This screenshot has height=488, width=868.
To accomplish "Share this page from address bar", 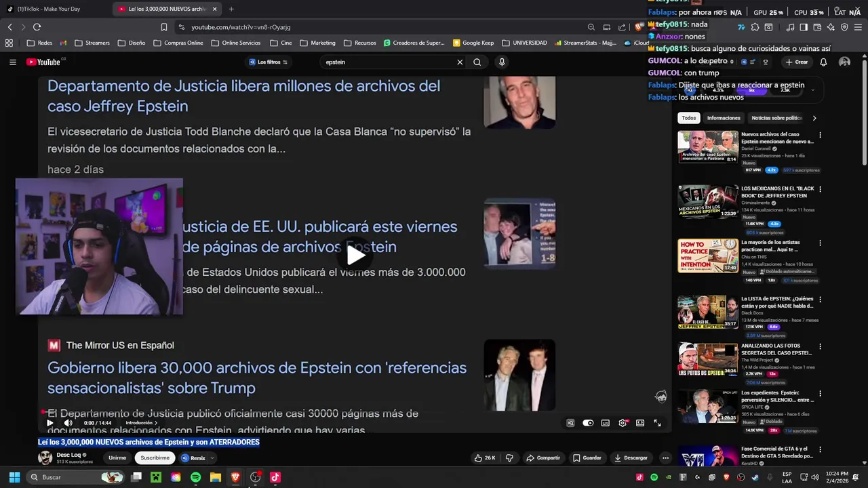I will (x=622, y=27).
